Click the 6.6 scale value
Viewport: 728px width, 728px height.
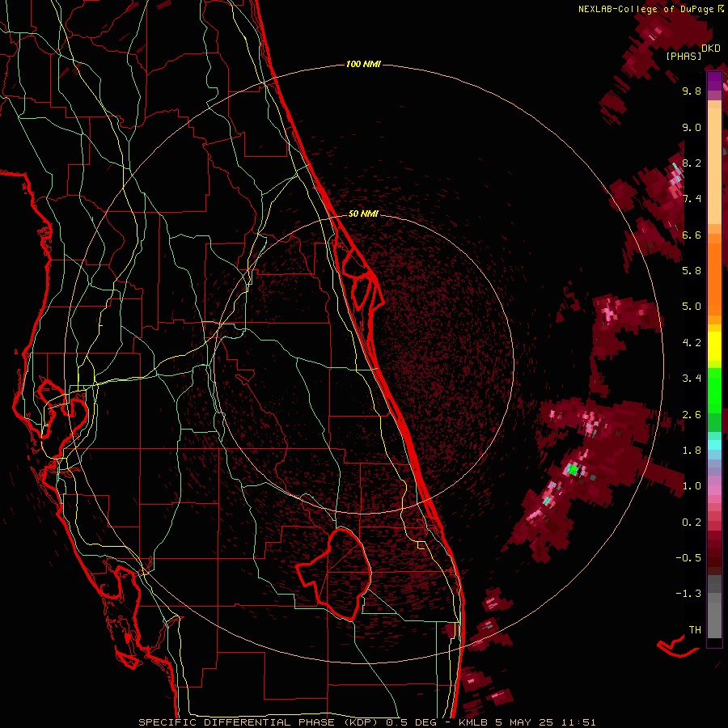click(692, 235)
